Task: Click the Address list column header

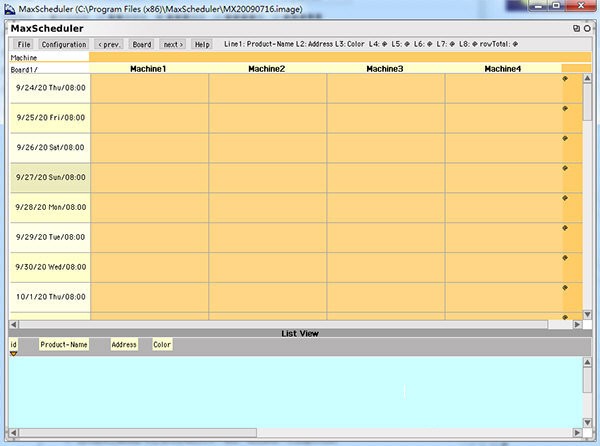Action: pos(124,345)
